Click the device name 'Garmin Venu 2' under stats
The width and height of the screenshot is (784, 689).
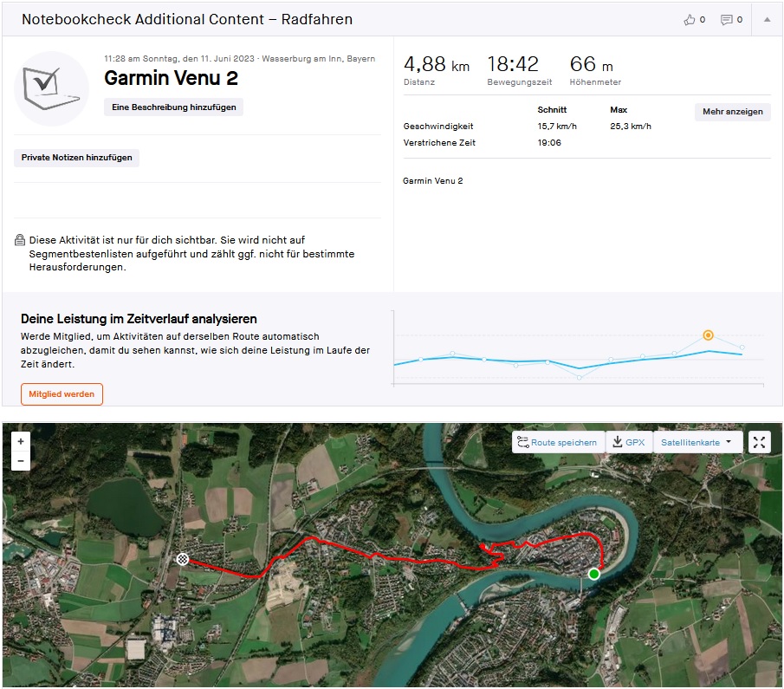coord(433,180)
